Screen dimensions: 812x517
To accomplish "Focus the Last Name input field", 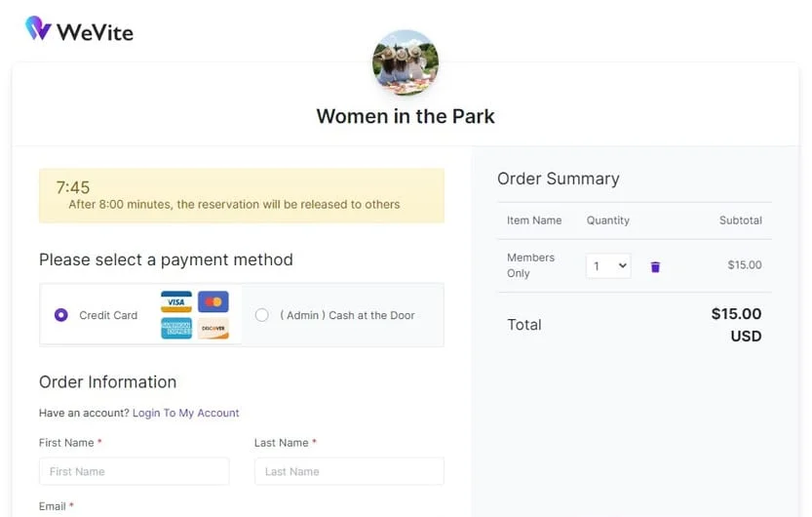I will pyautogui.click(x=349, y=471).
